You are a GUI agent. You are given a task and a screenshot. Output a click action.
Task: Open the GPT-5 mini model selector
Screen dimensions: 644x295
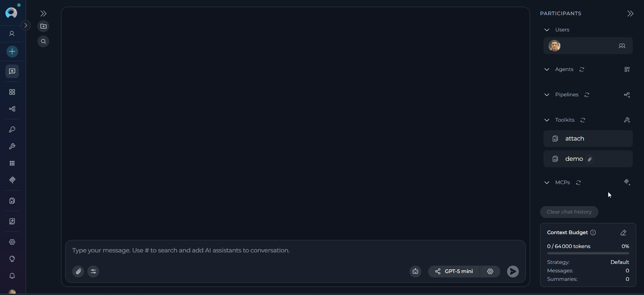(454, 271)
